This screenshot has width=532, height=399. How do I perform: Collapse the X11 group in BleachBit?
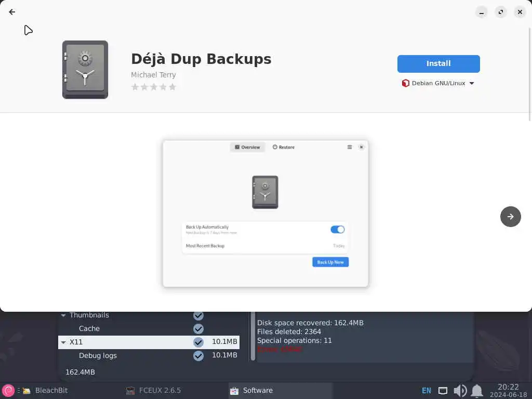tap(63, 342)
